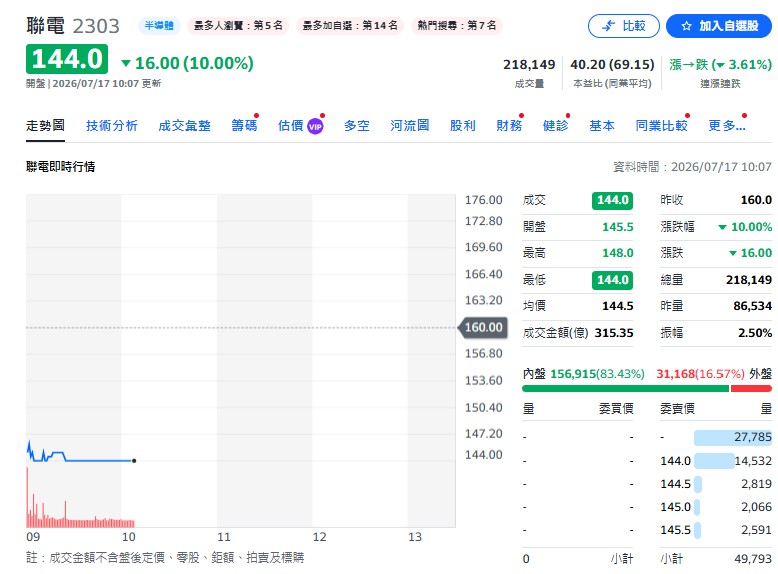Click the 外盤 31,168(16.57%) text

click(x=714, y=374)
